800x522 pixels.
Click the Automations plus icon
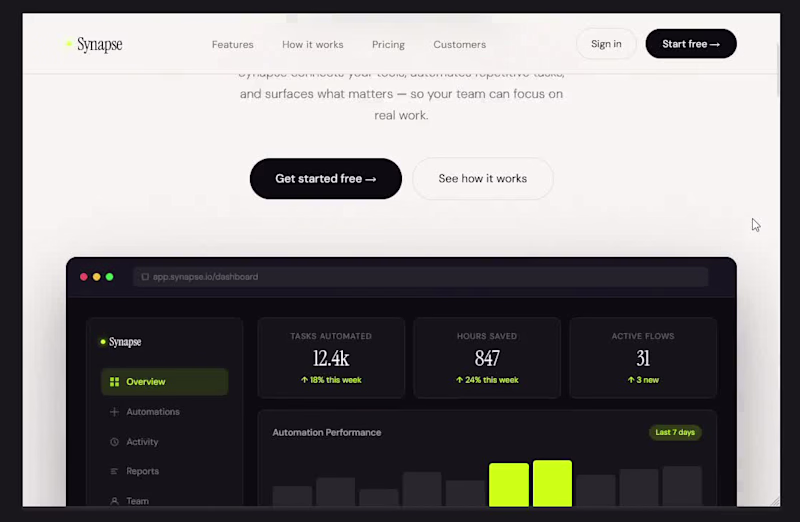click(114, 412)
